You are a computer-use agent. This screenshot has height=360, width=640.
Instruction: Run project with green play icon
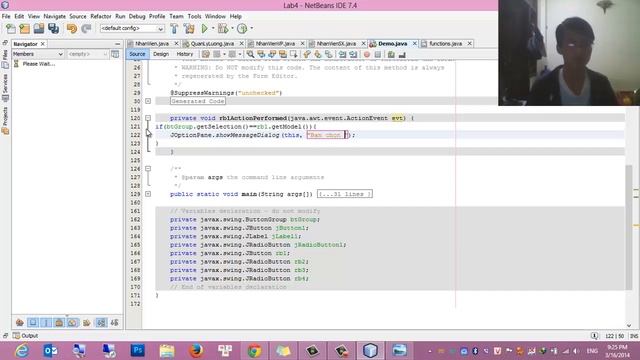(204, 29)
